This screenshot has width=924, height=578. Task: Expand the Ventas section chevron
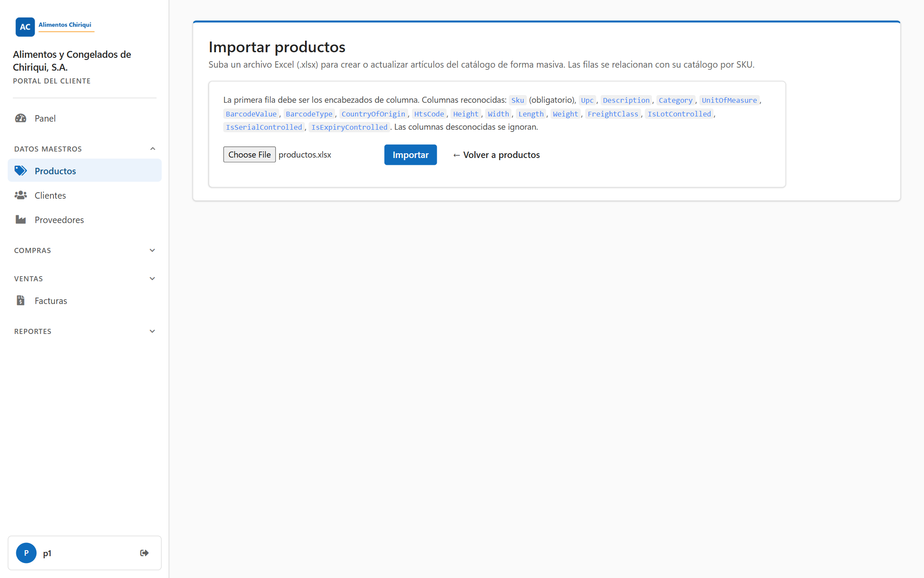click(x=152, y=279)
